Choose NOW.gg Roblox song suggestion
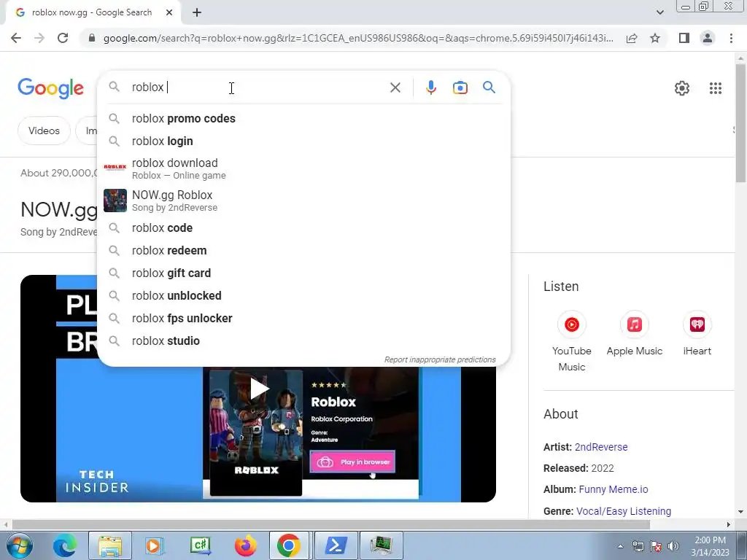The image size is (747, 560). pos(303,201)
